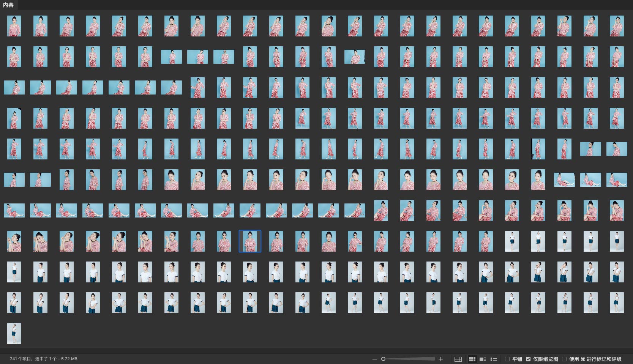Select the first white-shirt photo thumbnail
633x364 pixels.
(x=512, y=241)
